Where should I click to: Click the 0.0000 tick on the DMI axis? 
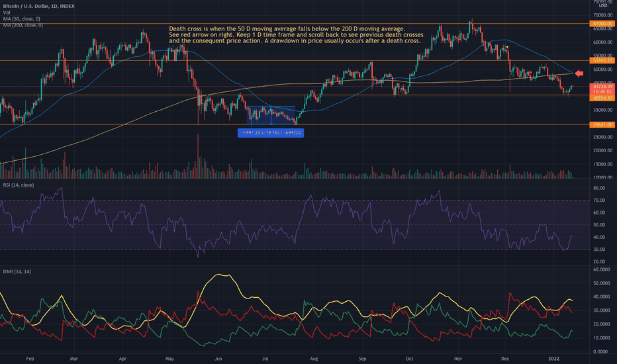[601, 352]
